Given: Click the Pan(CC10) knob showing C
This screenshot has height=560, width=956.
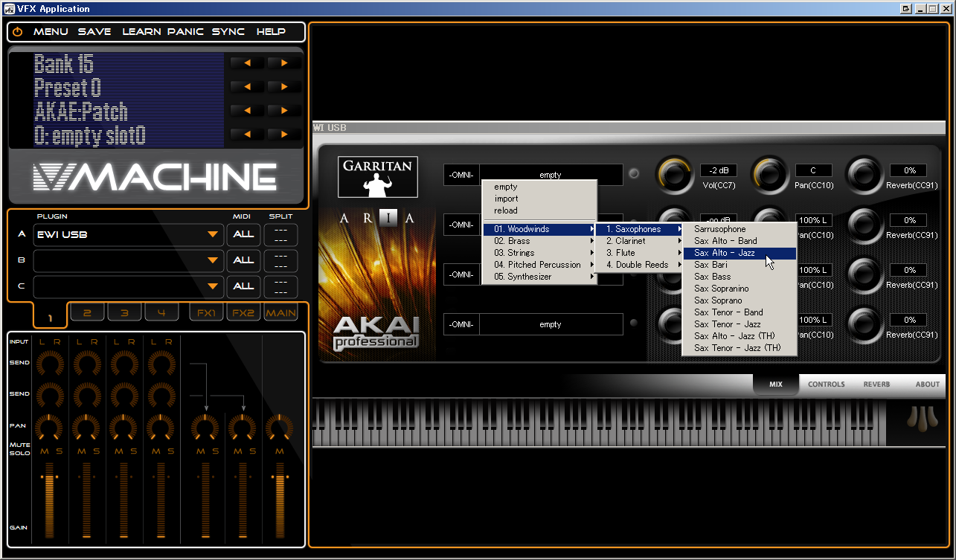Looking at the screenshot, I should coord(769,174).
